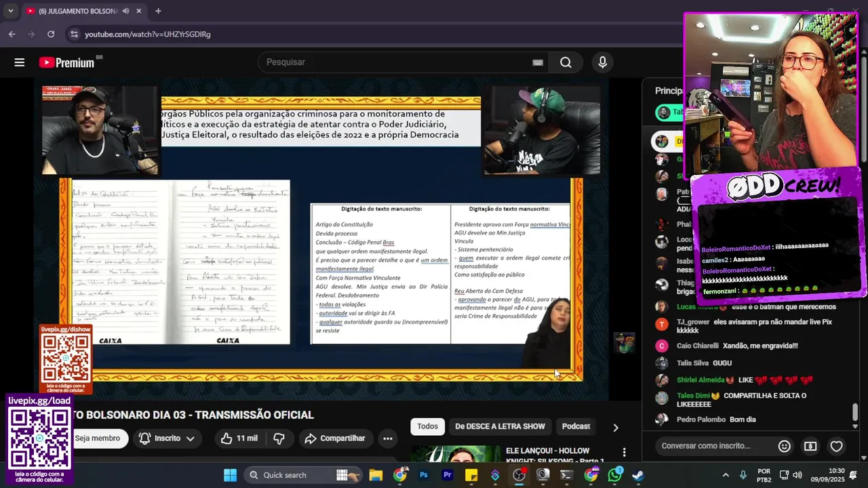This screenshot has width=868, height=488.
Task: Open more video actions ellipsis
Action: click(388, 439)
